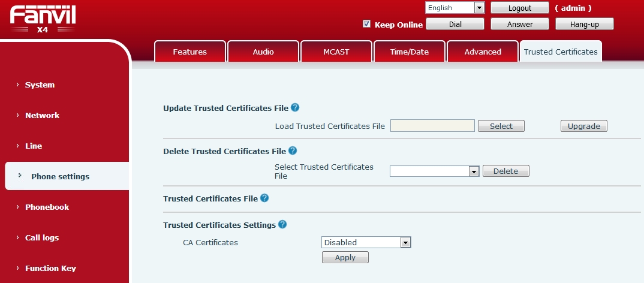The width and height of the screenshot is (644, 283).
Task: Open help icon next to Trusted Certificates File
Action: 264,198
